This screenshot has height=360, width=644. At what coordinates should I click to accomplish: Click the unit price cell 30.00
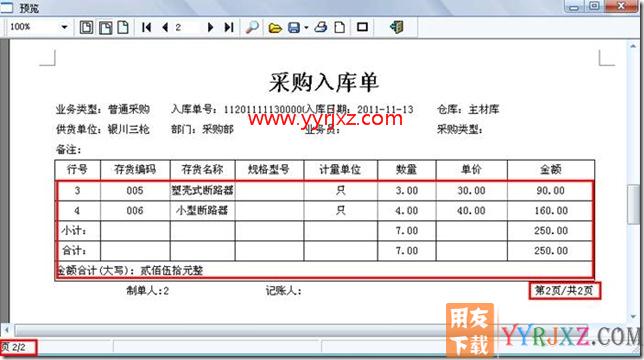(471, 190)
